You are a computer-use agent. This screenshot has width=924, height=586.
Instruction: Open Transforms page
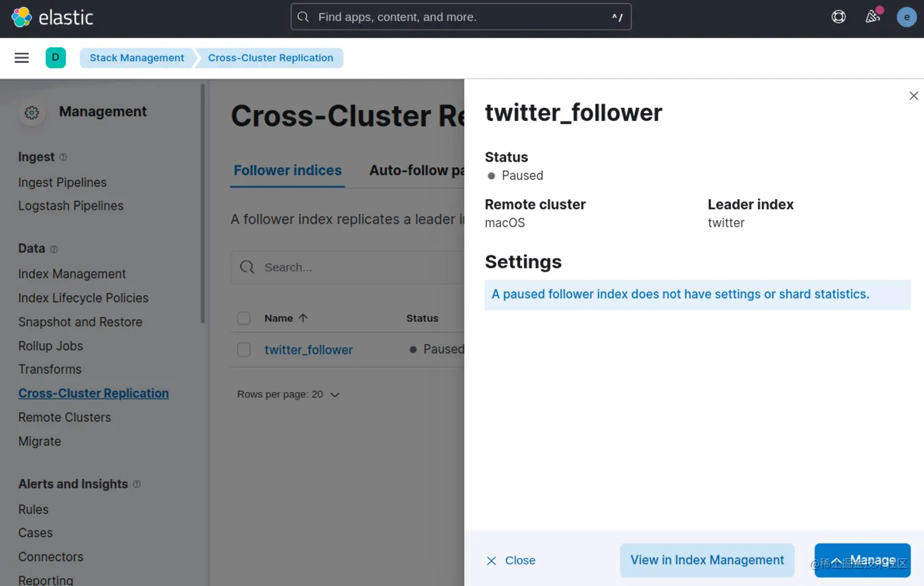pyautogui.click(x=50, y=370)
